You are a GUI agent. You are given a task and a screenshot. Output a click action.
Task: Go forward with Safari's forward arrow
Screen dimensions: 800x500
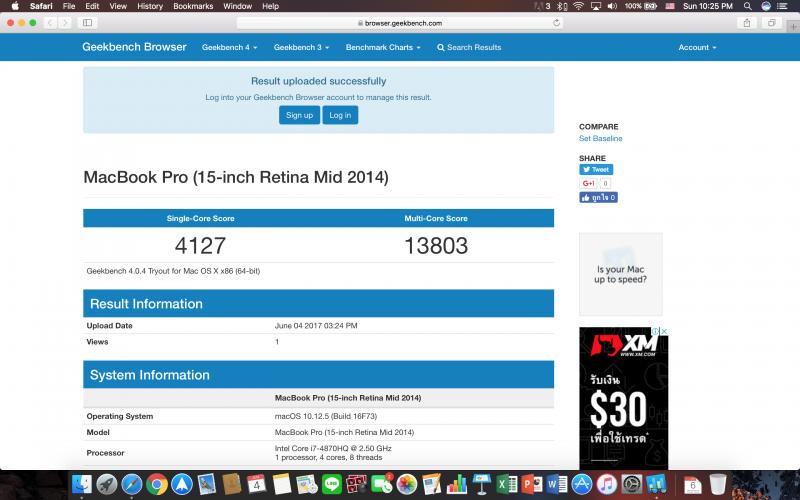click(64, 22)
